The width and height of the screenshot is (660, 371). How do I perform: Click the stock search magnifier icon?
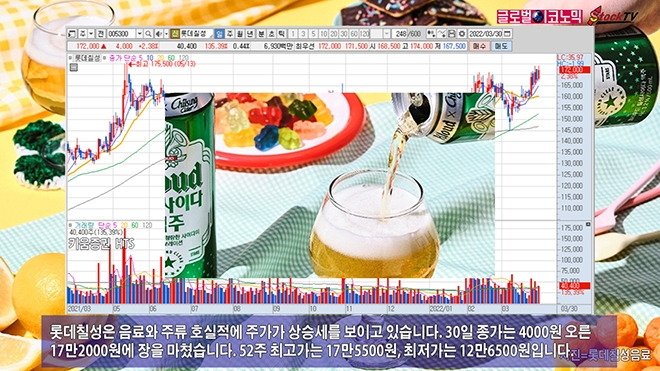point(148,34)
